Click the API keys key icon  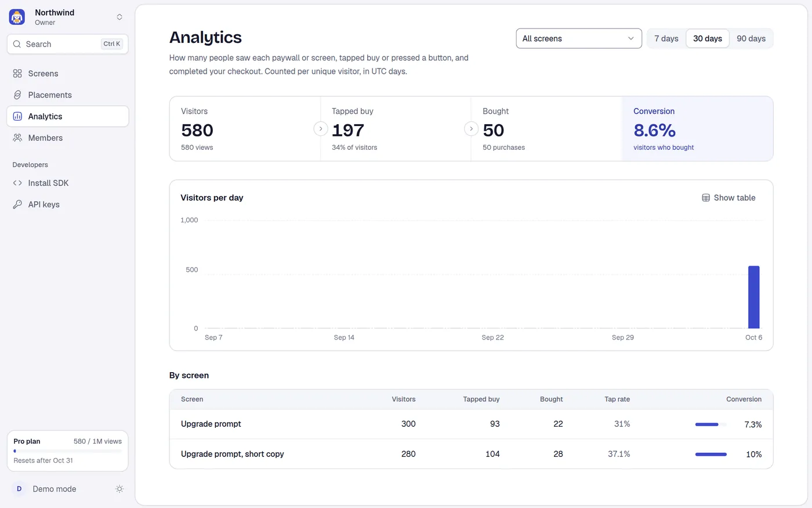(17, 204)
